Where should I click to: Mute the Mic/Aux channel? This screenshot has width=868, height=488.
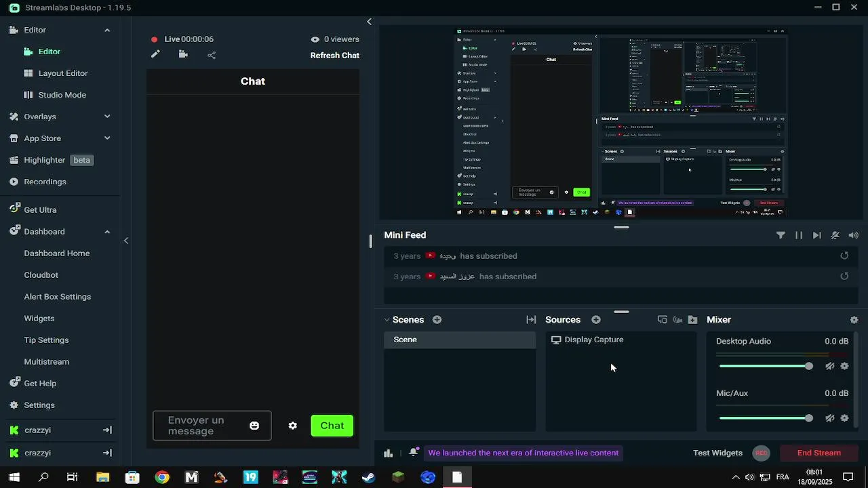point(829,418)
